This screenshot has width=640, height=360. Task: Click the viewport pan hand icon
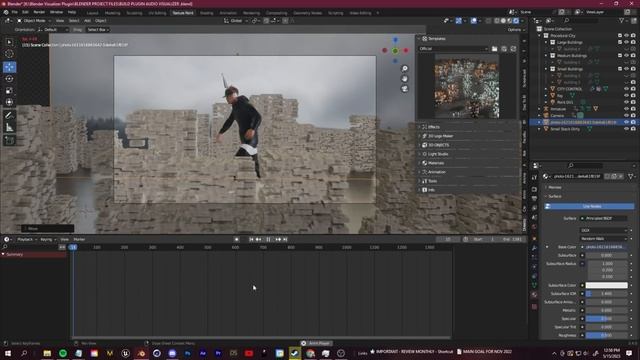404,79
